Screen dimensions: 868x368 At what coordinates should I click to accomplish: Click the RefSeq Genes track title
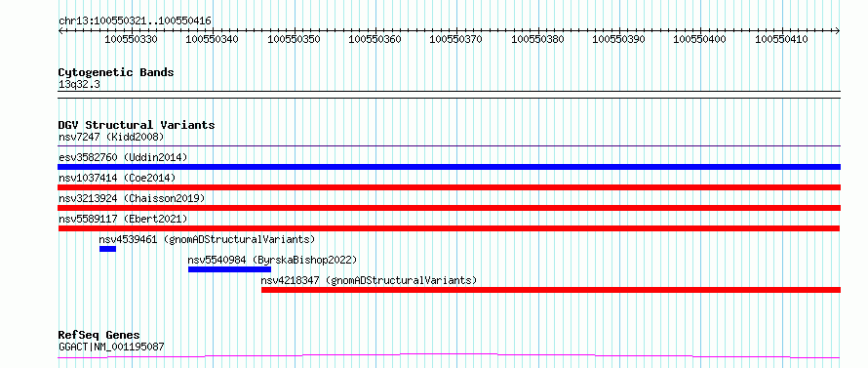99,336
